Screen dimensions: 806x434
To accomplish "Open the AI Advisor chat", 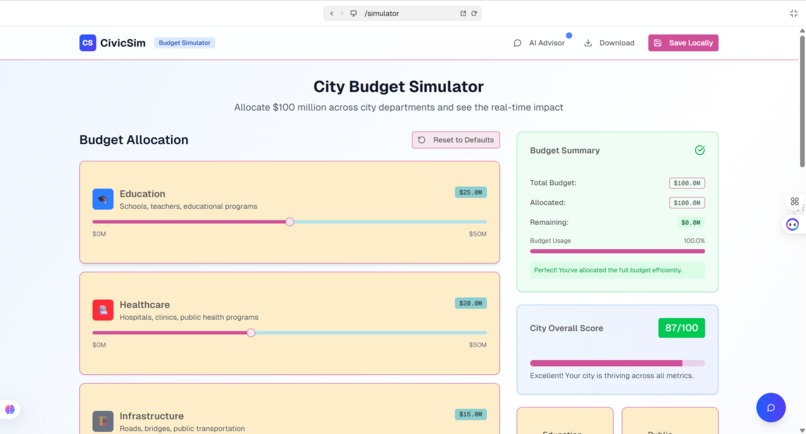I will pyautogui.click(x=539, y=43).
